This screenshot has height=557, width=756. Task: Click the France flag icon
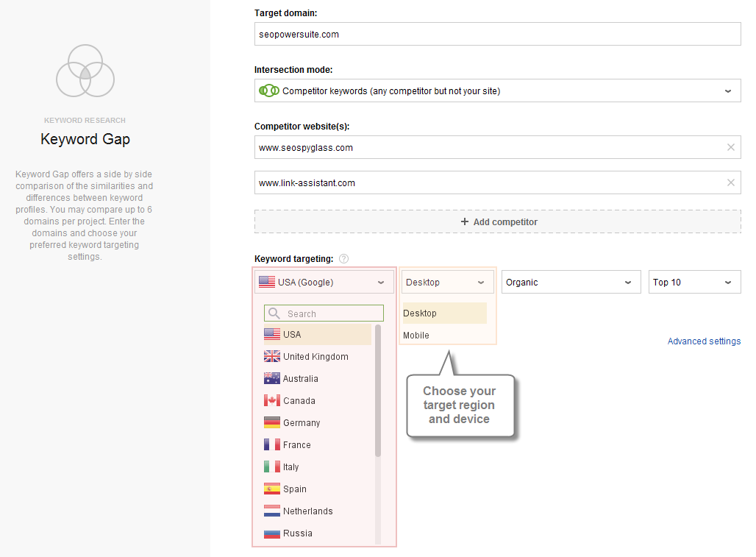coord(272,444)
